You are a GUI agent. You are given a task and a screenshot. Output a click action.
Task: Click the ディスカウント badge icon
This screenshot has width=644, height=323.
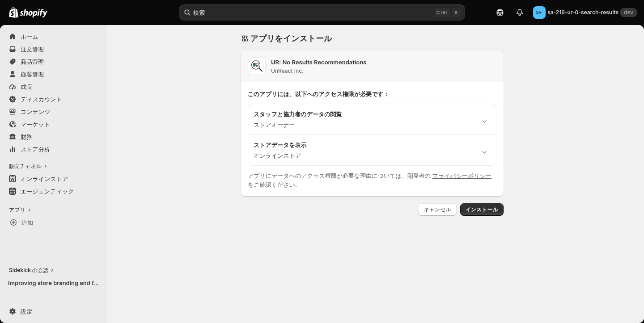[x=13, y=99]
